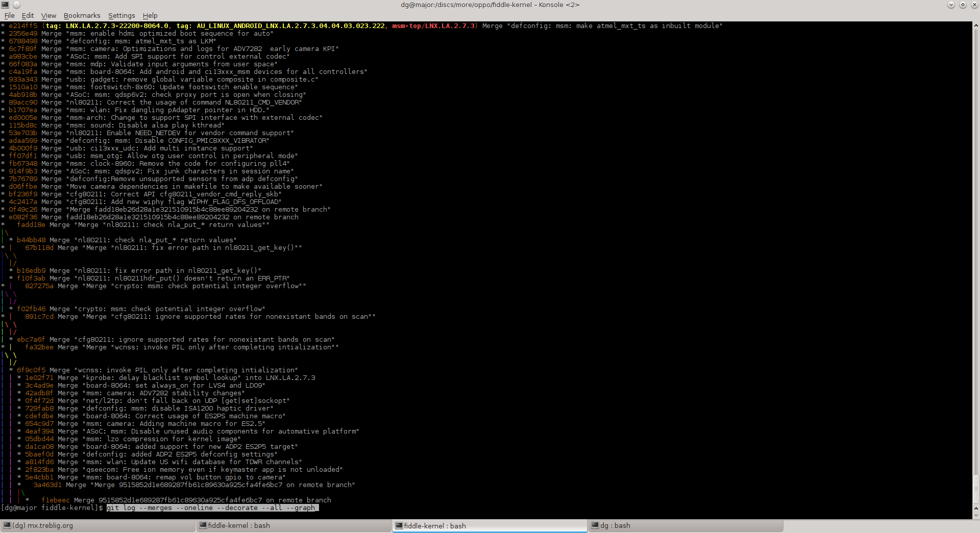The image size is (980, 533).
Task: Switch to the dg : bash tab
Action: 686,525
